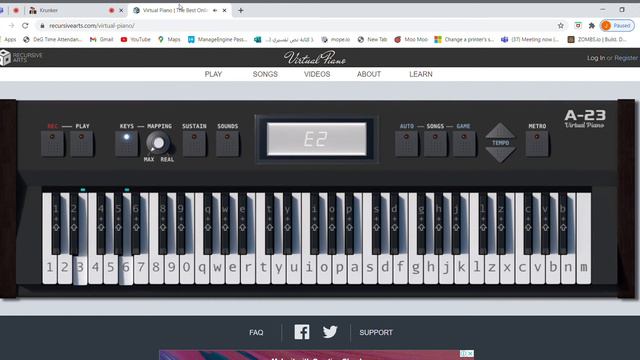Image resolution: width=640 pixels, height=360 pixels.
Task: Open the SONGS menu item
Action: (265, 74)
